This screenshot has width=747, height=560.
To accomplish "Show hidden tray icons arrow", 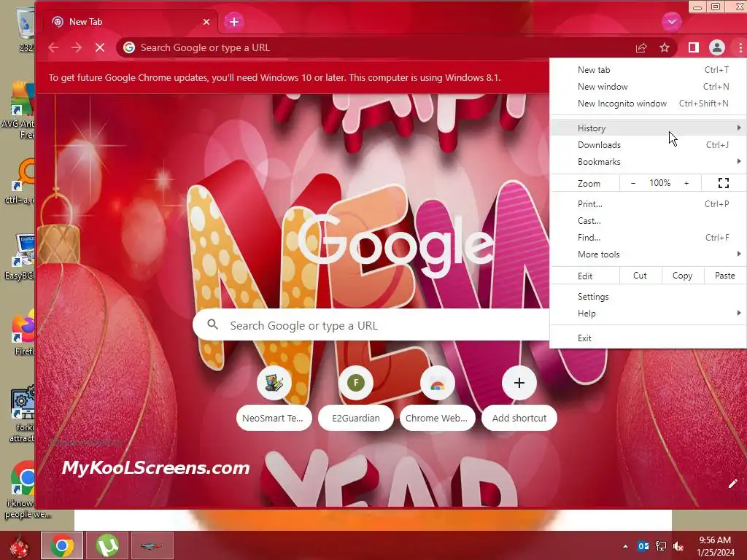I will click(x=625, y=546).
